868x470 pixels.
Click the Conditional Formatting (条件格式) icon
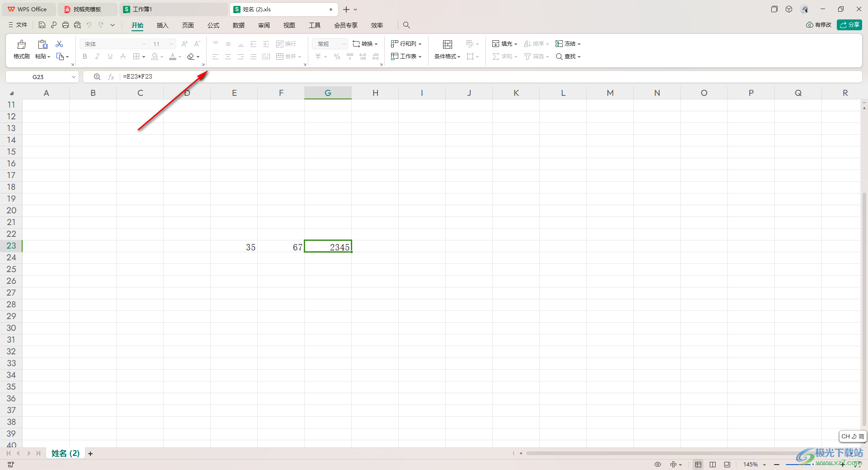click(448, 44)
